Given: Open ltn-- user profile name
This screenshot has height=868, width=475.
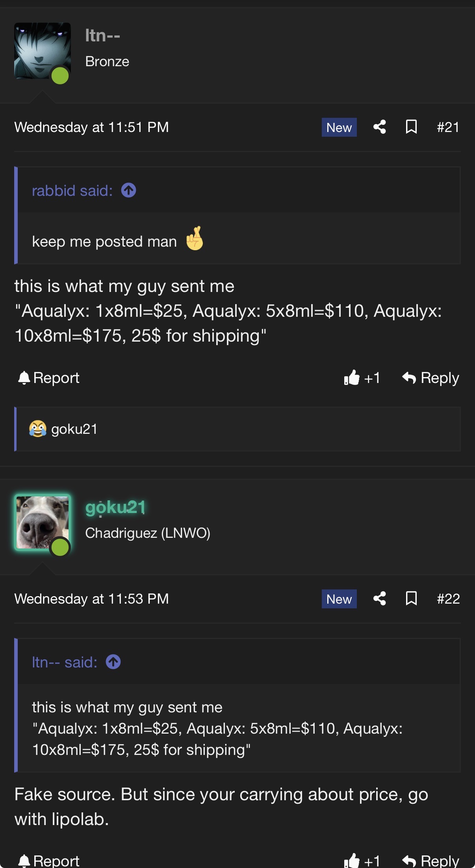Looking at the screenshot, I should [x=103, y=35].
